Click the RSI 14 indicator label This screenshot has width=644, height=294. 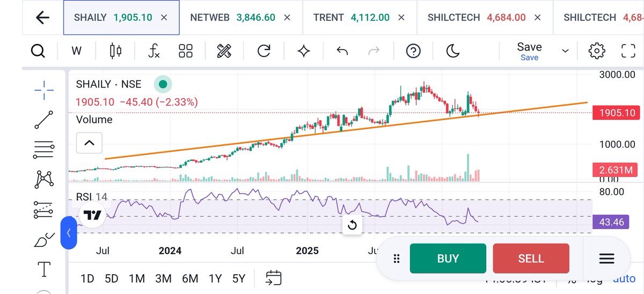91,197
